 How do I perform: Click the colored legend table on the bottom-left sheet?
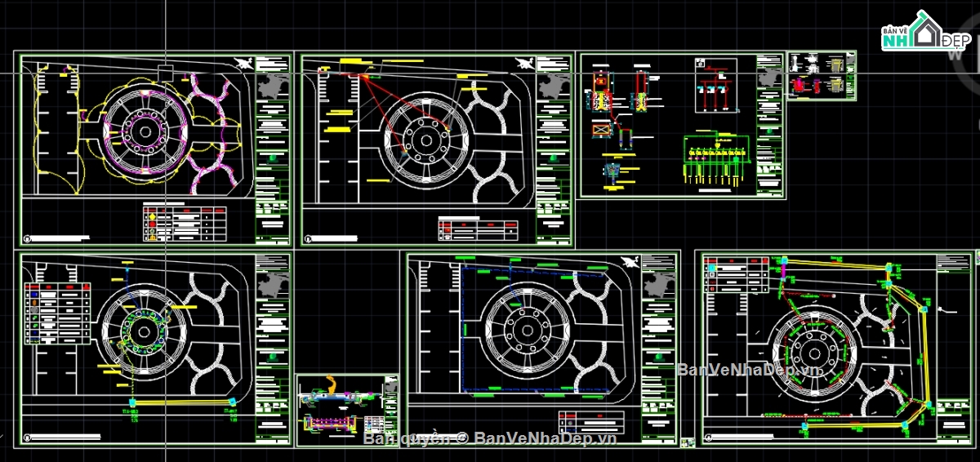[x=57, y=314]
